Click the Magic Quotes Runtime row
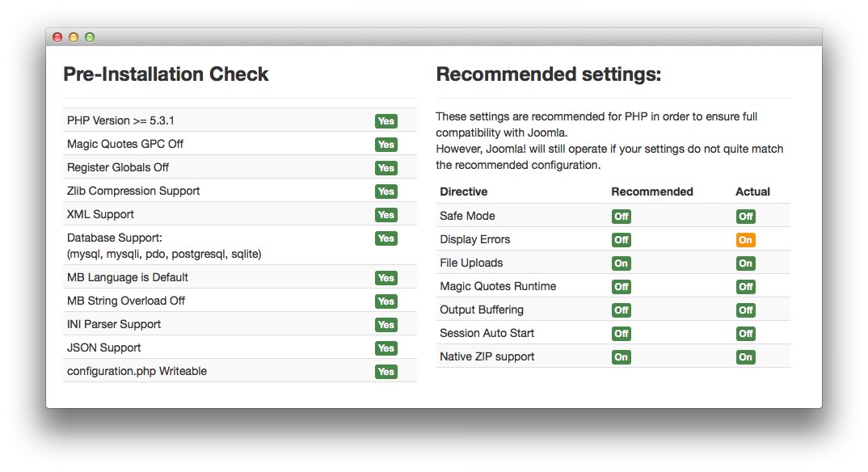This screenshot has height=472, width=868. 495,286
